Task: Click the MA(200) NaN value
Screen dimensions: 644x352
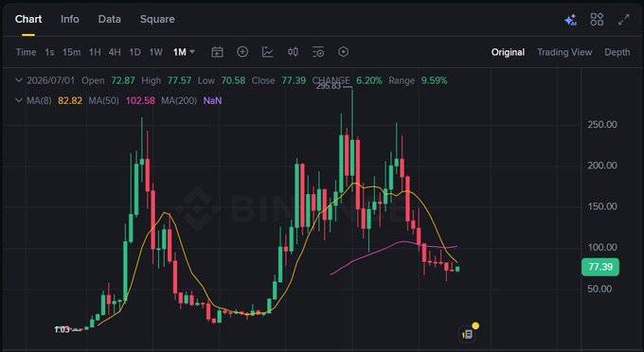Action: (x=212, y=100)
